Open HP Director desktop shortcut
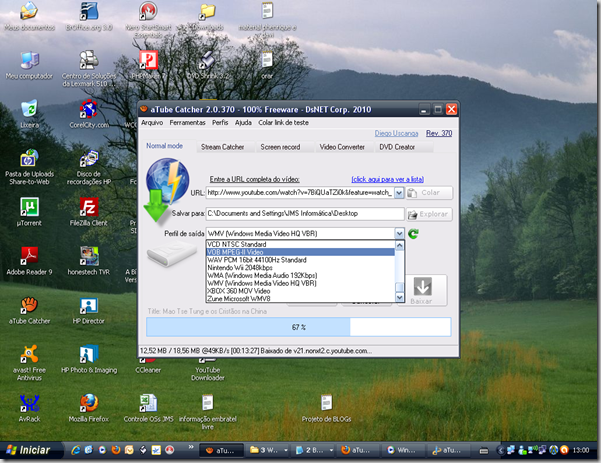The height and width of the screenshot is (463, 601). coord(89,310)
